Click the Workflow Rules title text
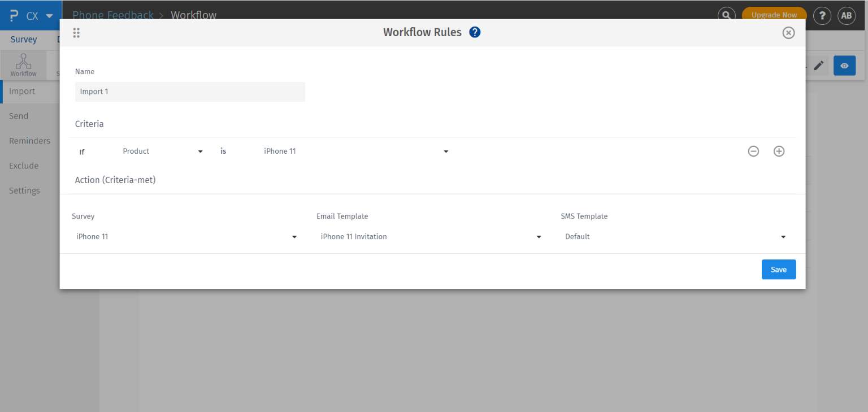 pos(422,32)
